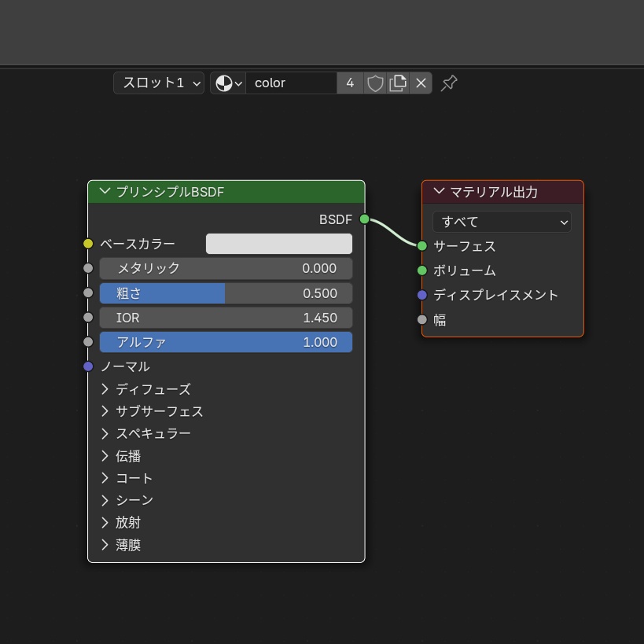Click the ボリューム input socket
This screenshot has width=644, height=644.
point(422,270)
